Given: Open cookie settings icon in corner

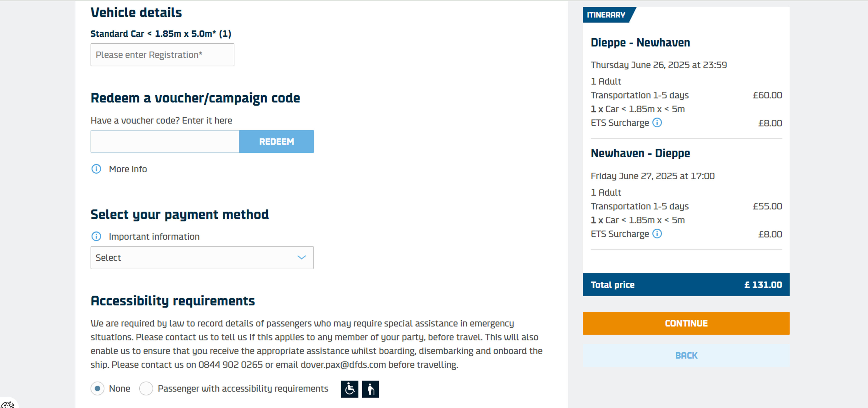Looking at the screenshot, I should [7, 404].
